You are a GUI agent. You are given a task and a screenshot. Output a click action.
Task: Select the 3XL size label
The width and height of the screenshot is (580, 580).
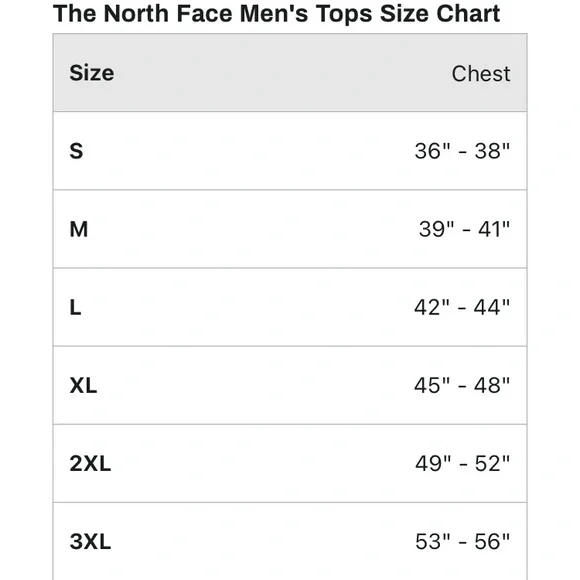coord(90,542)
